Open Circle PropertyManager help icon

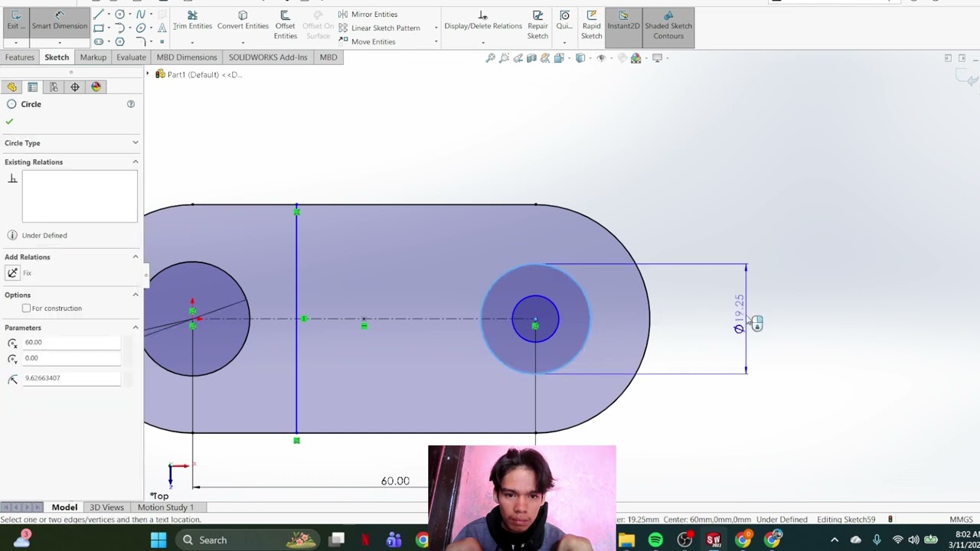pos(131,104)
